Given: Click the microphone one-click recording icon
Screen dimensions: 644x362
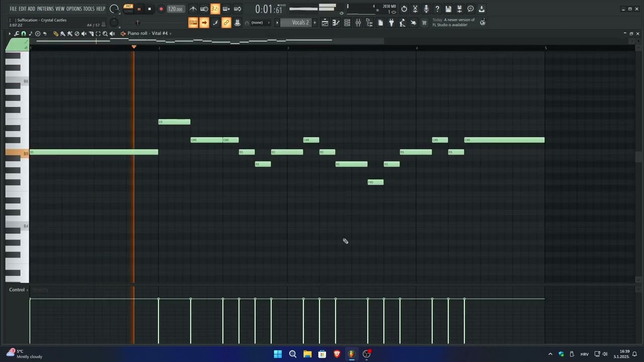Looking at the screenshot, I should click(x=426, y=9).
